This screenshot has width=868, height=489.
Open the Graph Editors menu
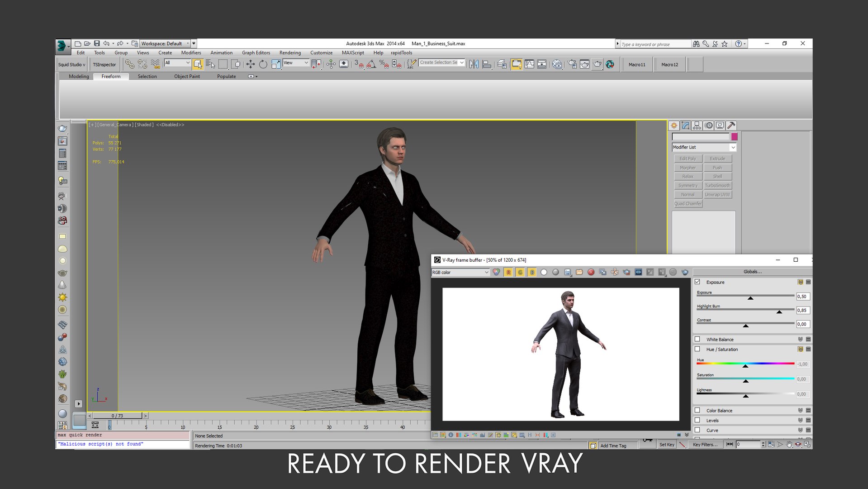(256, 53)
